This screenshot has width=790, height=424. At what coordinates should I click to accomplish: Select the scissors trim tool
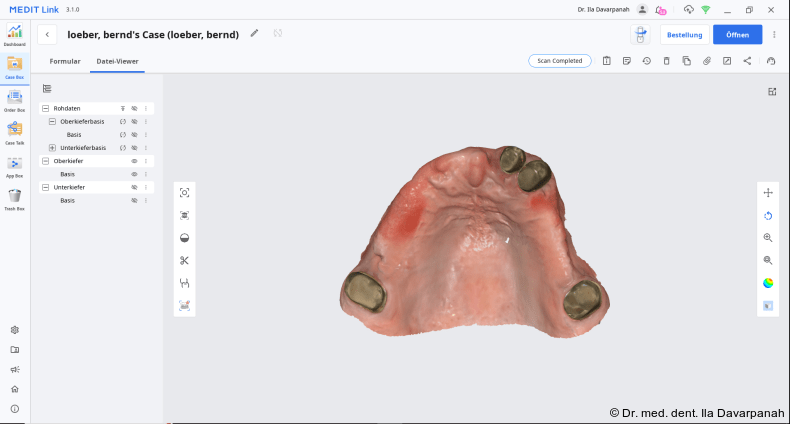pyautogui.click(x=184, y=261)
